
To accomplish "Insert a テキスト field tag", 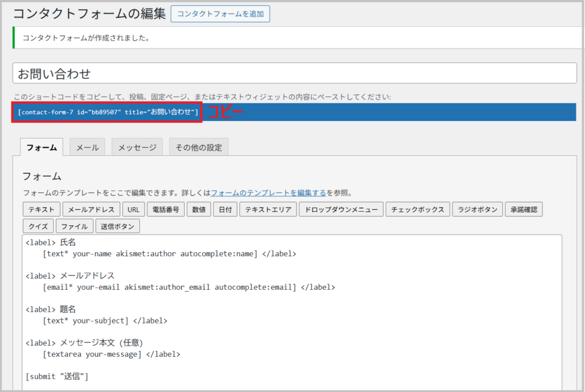I will (x=41, y=209).
